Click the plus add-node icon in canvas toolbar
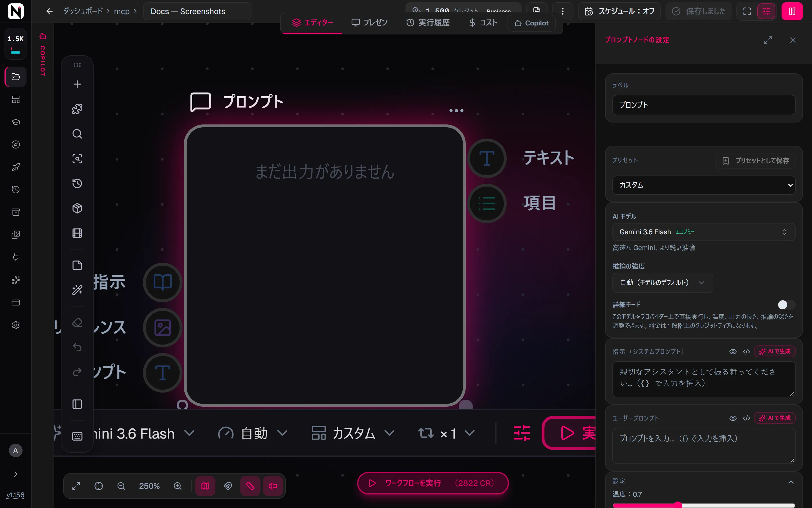This screenshot has width=812, height=508. [x=77, y=84]
